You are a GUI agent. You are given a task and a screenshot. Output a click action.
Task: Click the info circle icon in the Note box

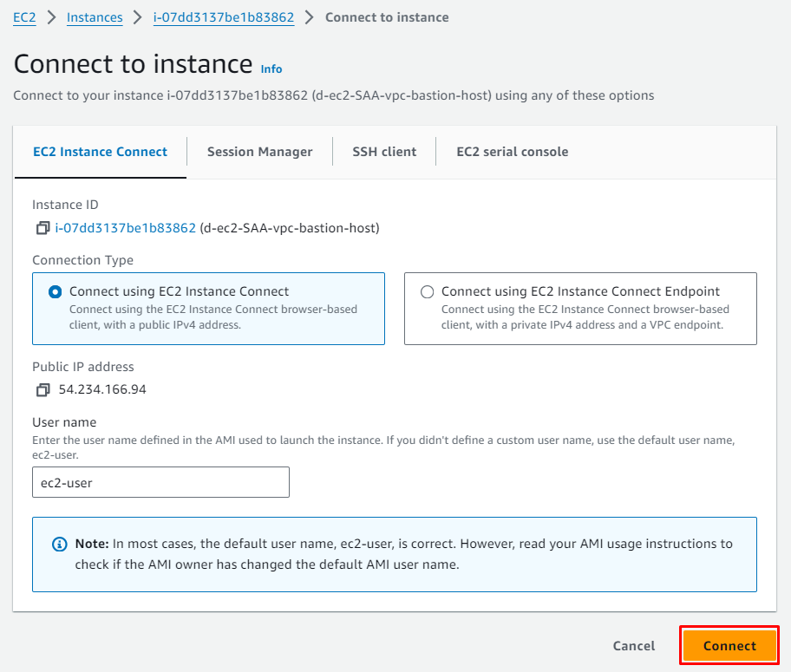pyautogui.click(x=59, y=545)
